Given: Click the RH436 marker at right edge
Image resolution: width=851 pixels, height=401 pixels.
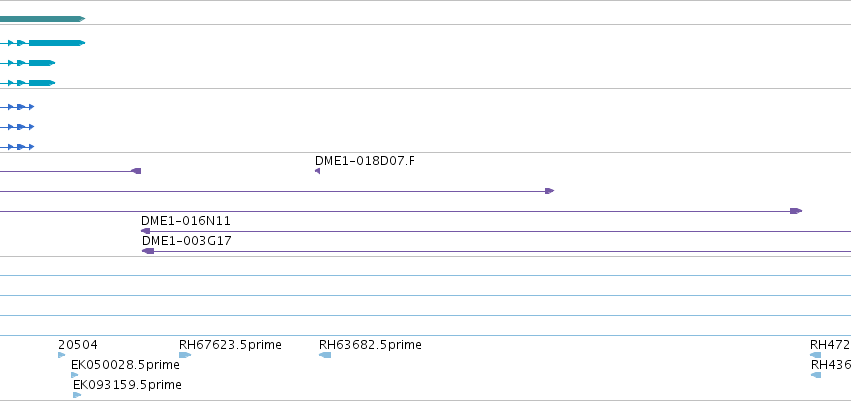Looking at the screenshot, I should click(816, 375).
